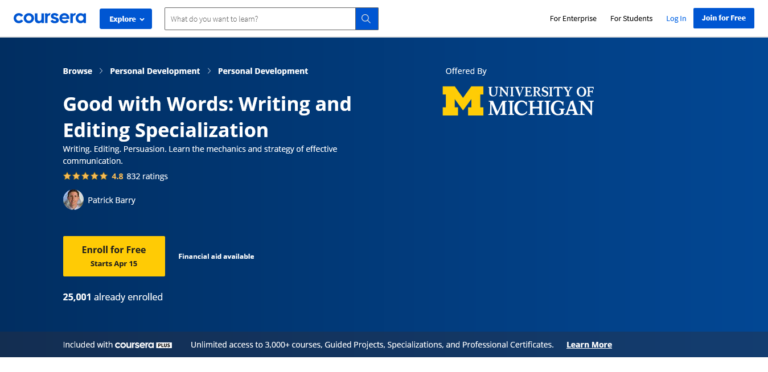Click the Coursera logo
This screenshot has height=372, width=768.
click(x=49, y=19)
